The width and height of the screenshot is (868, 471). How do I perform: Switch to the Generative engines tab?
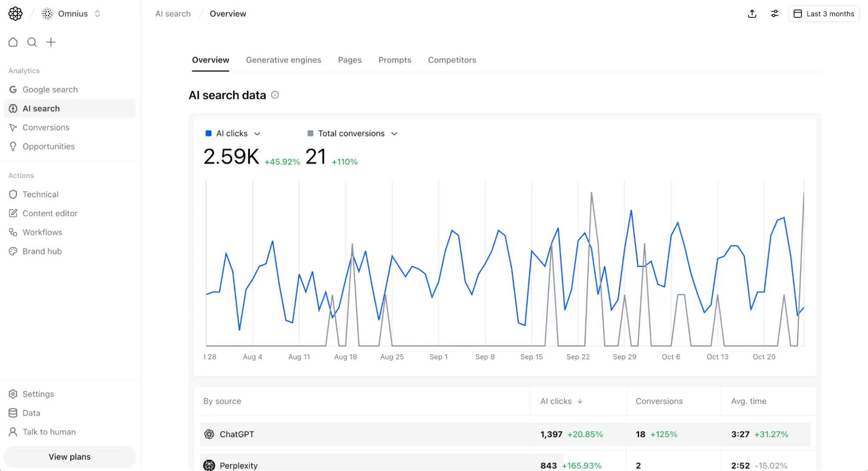click(284, 60)
